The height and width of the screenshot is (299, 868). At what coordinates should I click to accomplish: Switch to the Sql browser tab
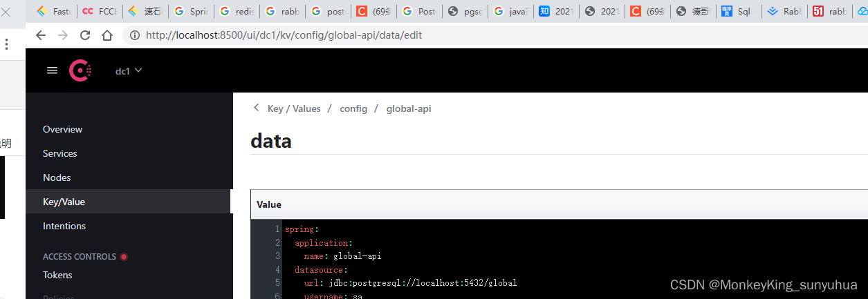point(738,11)
